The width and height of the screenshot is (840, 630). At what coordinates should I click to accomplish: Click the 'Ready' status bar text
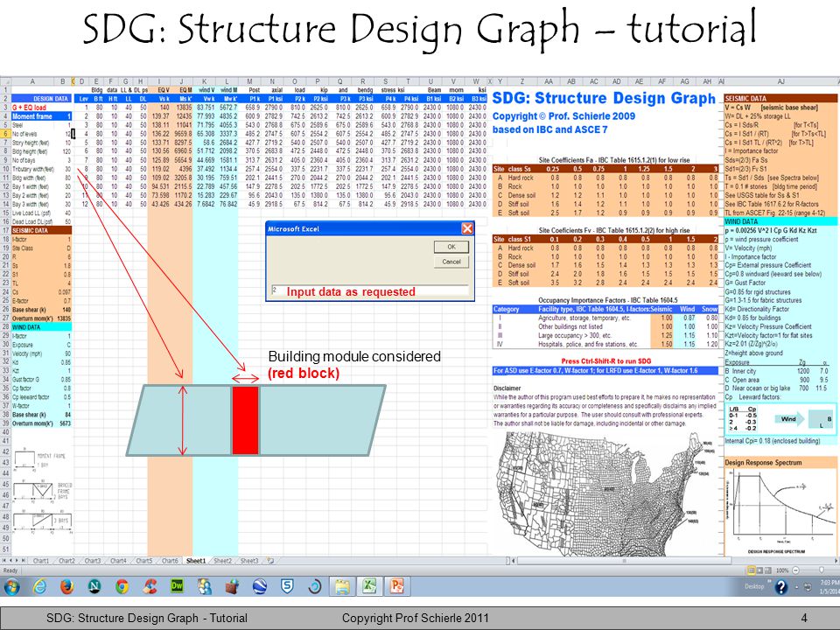point(10,570)
